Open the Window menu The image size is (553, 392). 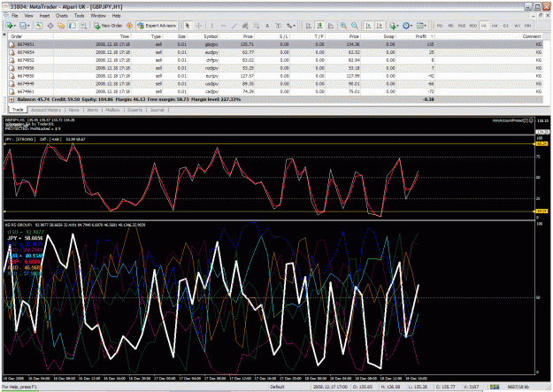point(98,16)
